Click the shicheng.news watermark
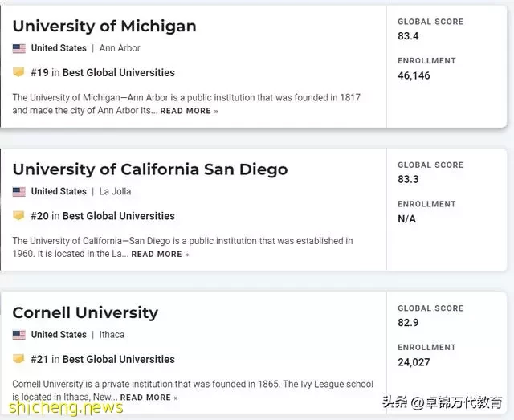Image resolution: width=514 pixels, height=420 pixels. tap(66, 407)
